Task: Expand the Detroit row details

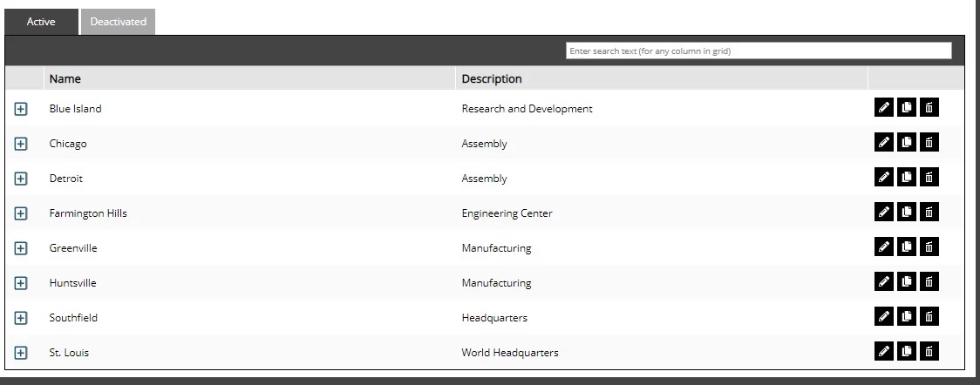Action: [22, 179]
